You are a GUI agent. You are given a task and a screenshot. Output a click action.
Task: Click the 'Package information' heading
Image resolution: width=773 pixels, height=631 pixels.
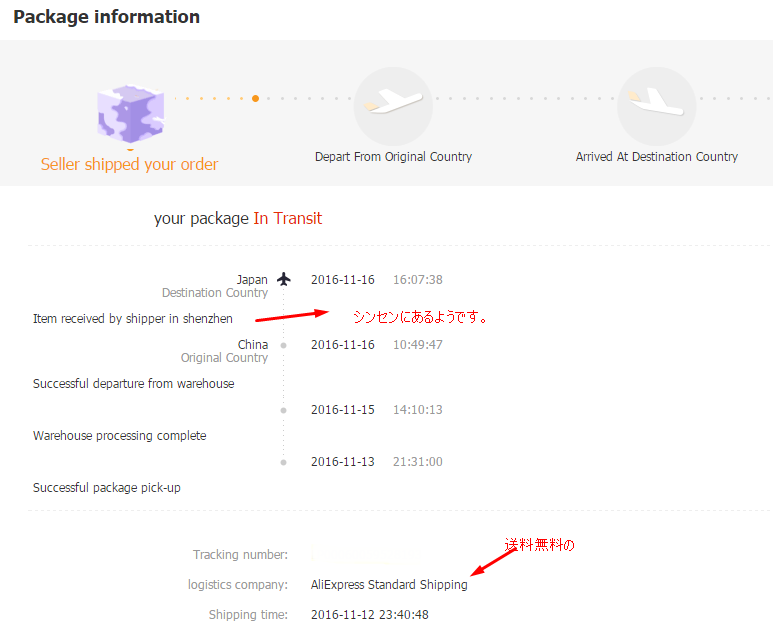click(x=107, y=17)
